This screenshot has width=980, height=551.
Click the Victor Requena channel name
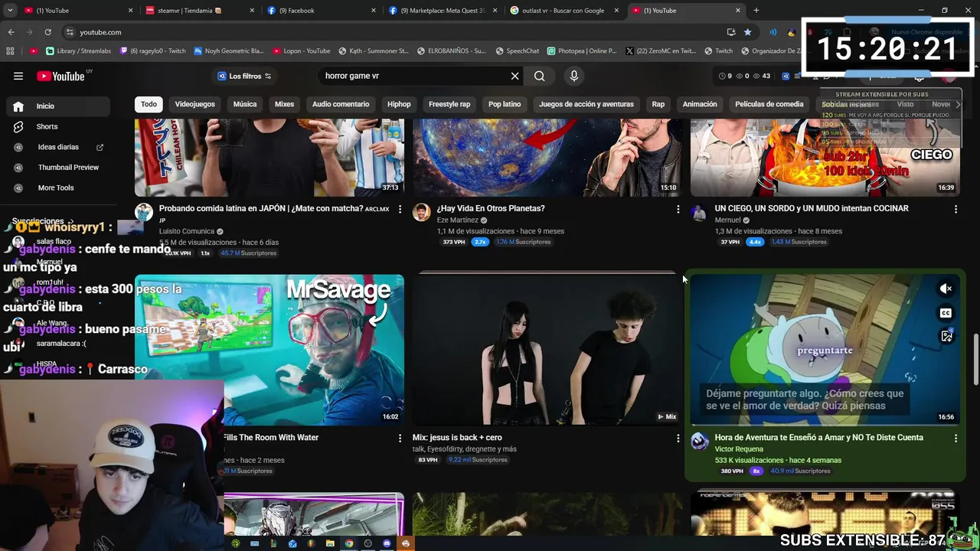point(739,449)
